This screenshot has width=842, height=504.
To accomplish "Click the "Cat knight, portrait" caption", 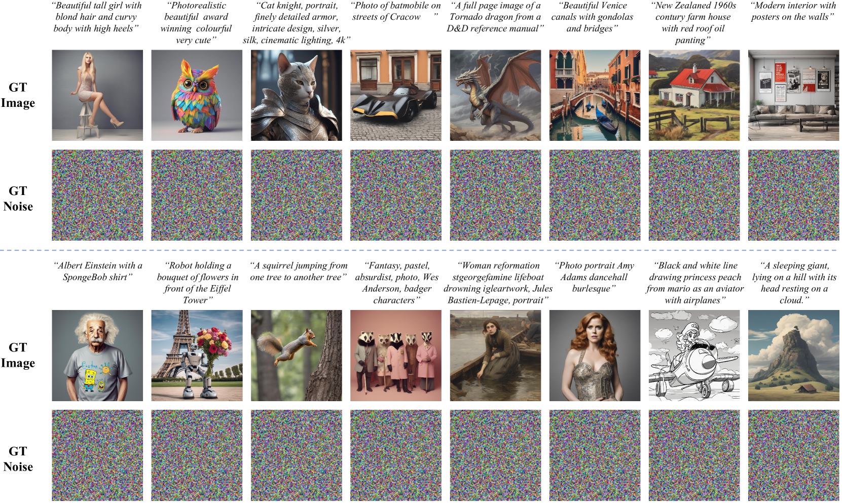I will (x=297, y=23).
